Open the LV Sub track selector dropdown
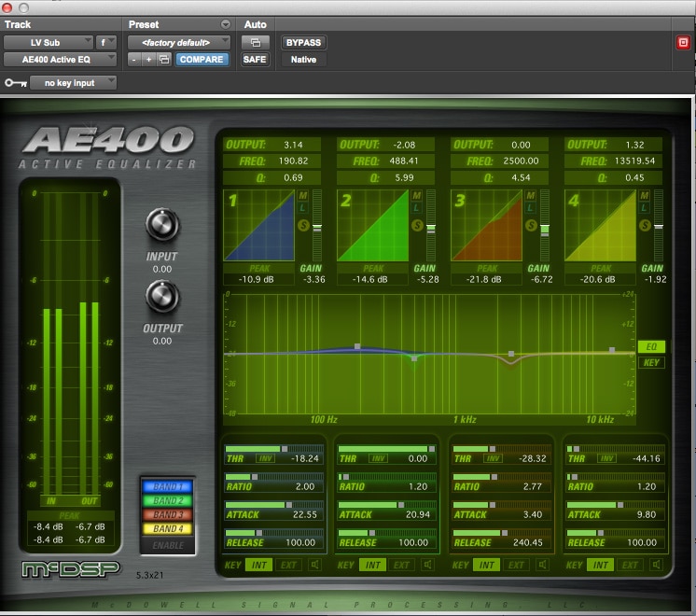The image size is (696, 616). click(x=49, y=43)
